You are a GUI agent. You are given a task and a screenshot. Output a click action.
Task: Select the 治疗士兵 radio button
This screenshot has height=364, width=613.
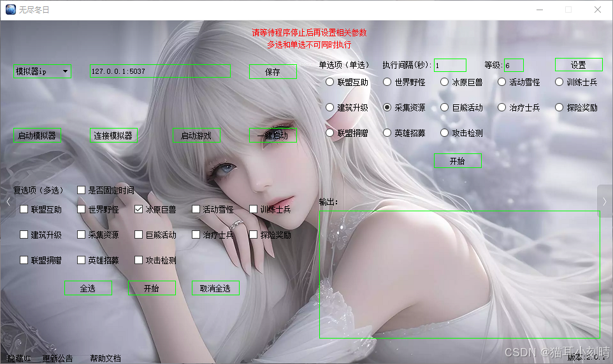(x=501, y=108)
